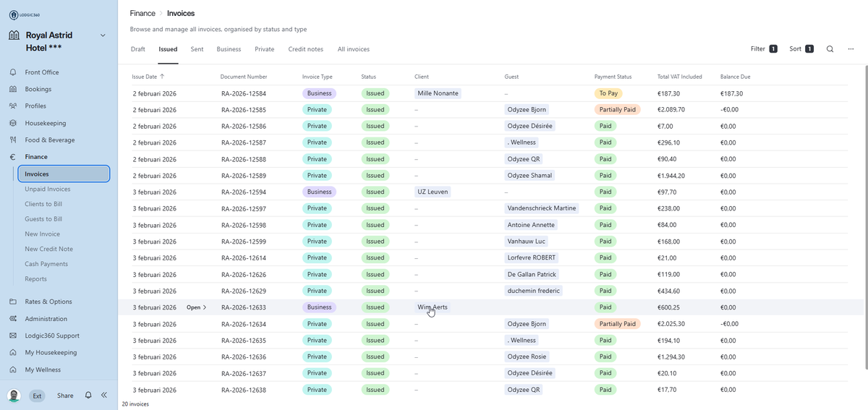Open the All invoices tab
The image size is (868, 410).
353,49
